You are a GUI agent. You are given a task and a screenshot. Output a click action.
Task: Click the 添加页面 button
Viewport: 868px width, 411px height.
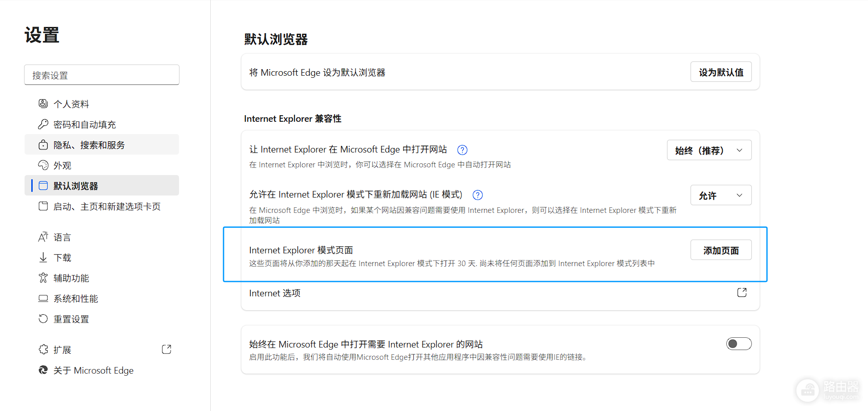(x=721, y=250)
